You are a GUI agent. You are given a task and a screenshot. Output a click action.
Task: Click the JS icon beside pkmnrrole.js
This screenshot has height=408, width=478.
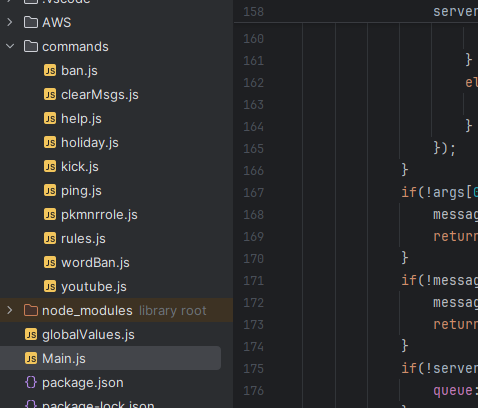[x=50, y=214]
